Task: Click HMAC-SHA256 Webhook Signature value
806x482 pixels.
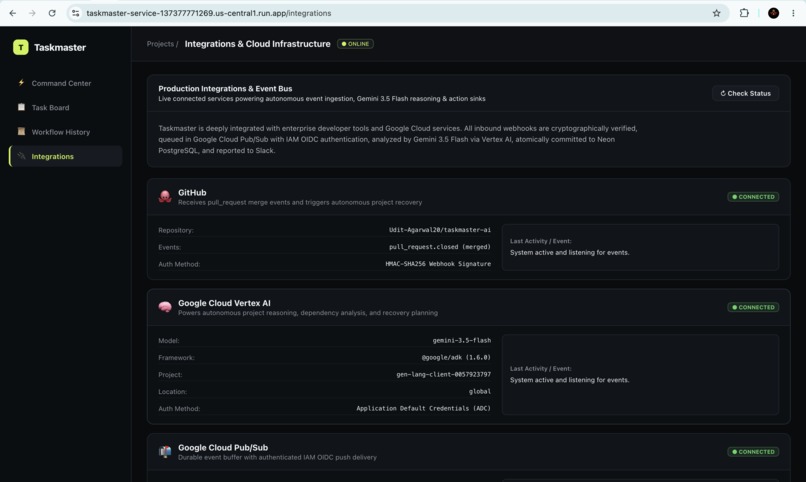Action: [x=438, y=264]
